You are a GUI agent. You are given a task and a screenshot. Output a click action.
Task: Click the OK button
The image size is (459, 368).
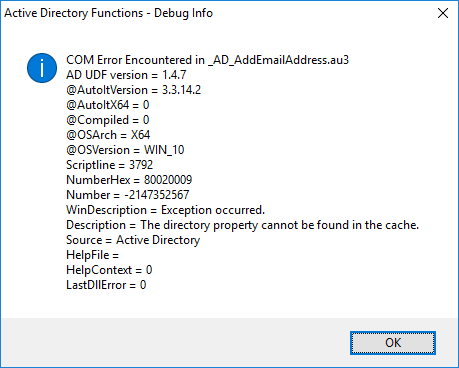click(x=393, y=343)
